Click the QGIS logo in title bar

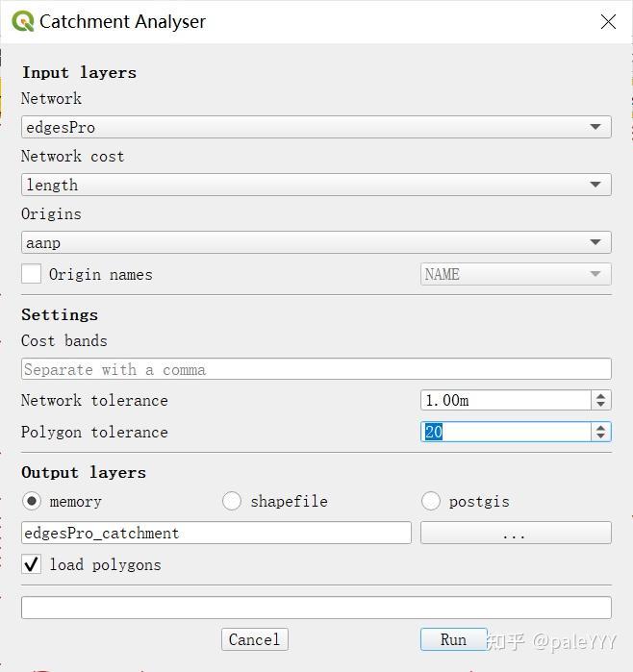tap(23, 21)
